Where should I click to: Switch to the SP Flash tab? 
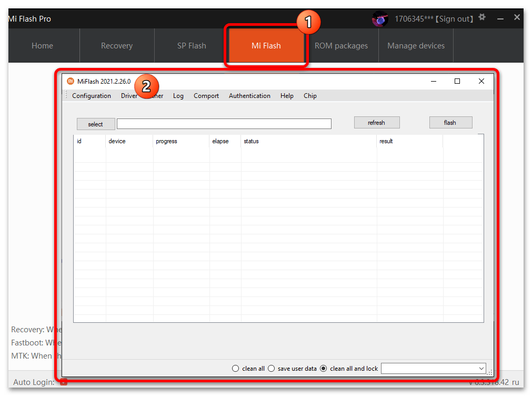click(x=192, y=46)
